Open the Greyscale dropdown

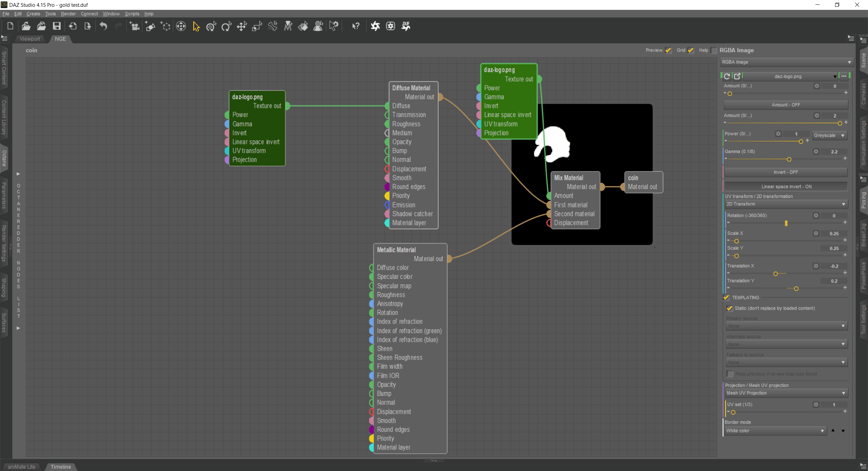point(829,135)
